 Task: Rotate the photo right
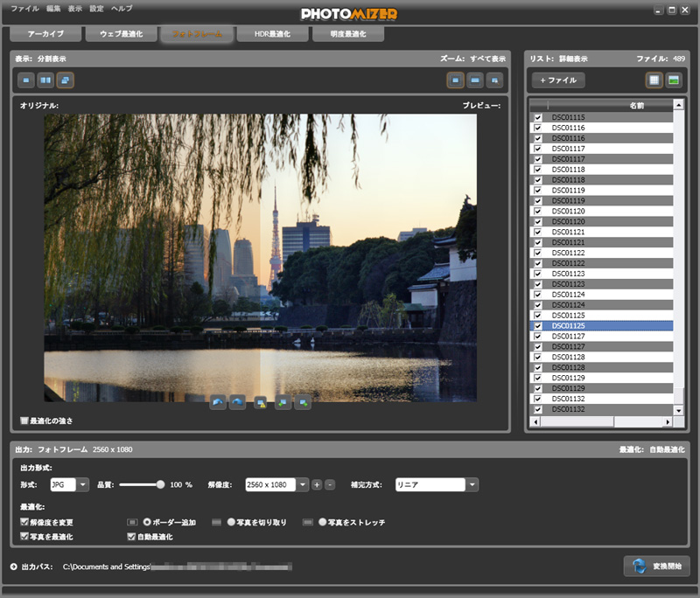(237, 403)
